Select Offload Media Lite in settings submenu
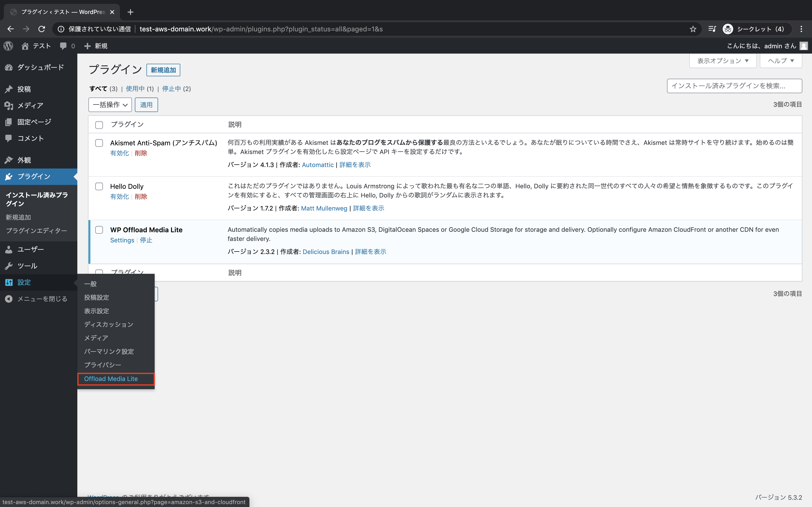The width and height of the screenshot is (812, 507). coord(111,379)
